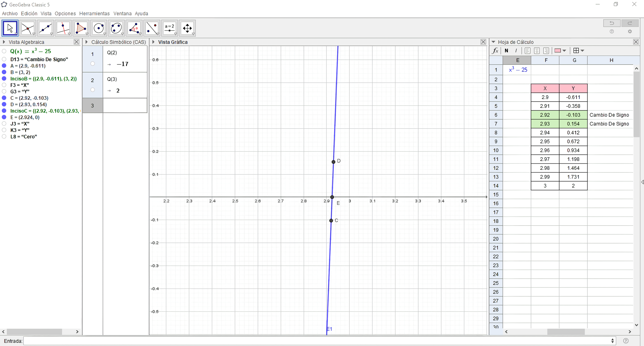Select the Polygon tool
644x346 pixels.
pos(81,28)
